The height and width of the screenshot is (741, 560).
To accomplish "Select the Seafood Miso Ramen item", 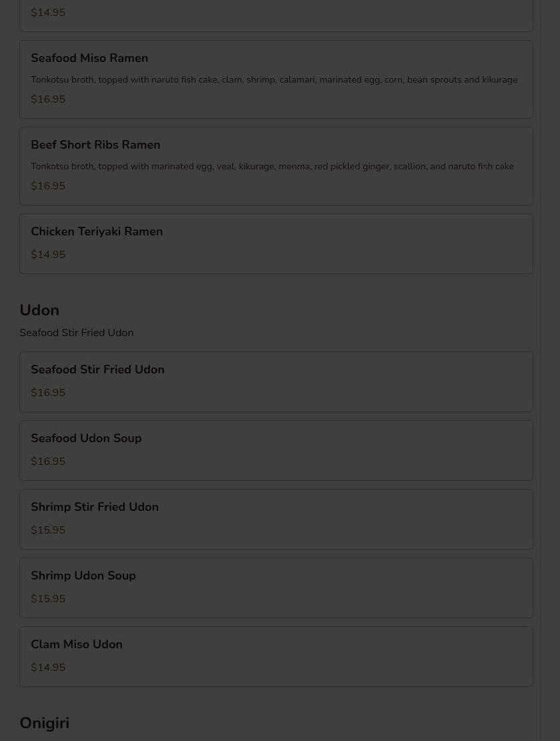I will click(x=276, y=79).
